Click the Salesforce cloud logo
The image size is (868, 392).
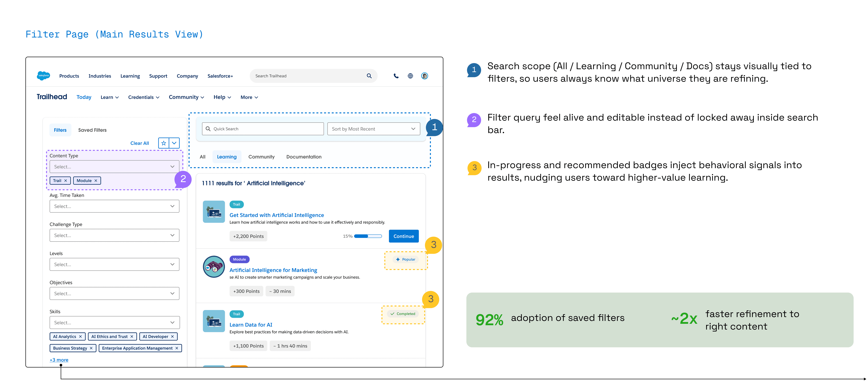[43, 76]
